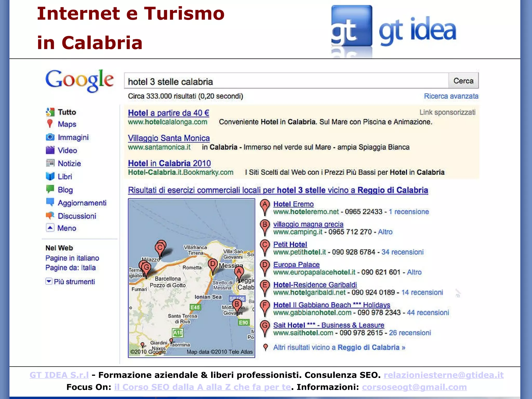
Task: Open Ricerca avanzata link
Action: pos(451,96)
